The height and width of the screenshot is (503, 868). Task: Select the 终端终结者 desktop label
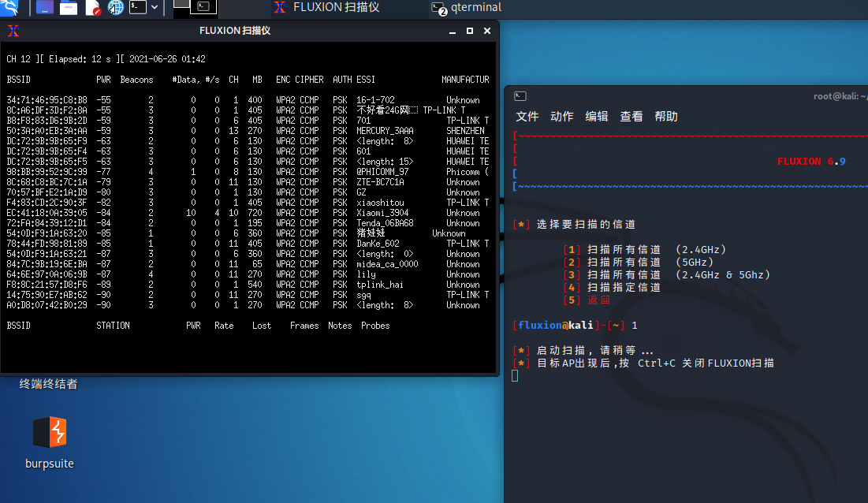[48, 384]
